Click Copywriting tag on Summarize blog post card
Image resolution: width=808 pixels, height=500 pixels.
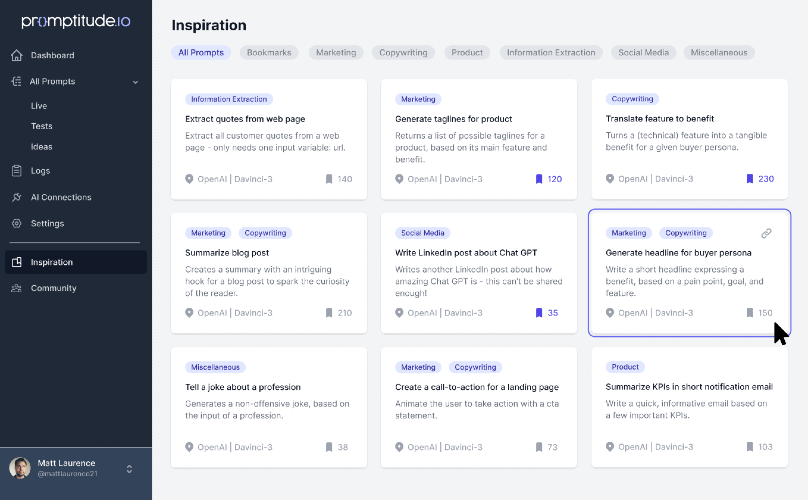(265, 233)
